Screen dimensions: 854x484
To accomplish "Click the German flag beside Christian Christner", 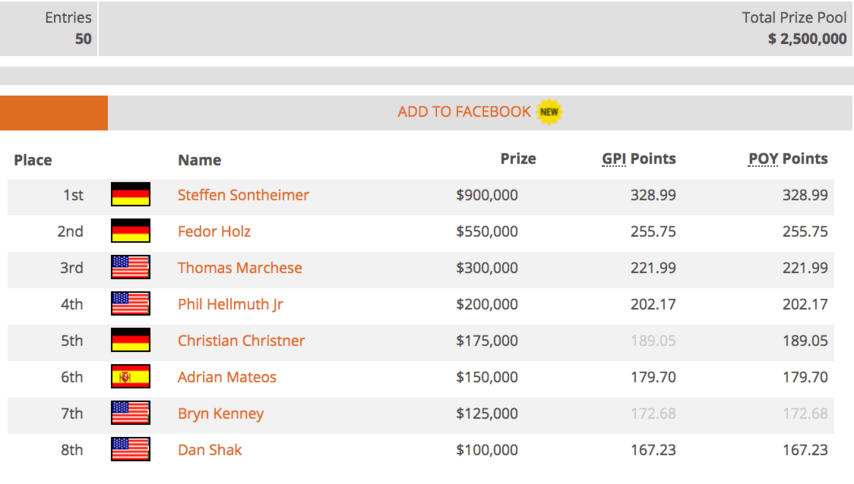I will click(x=130, y=340).
